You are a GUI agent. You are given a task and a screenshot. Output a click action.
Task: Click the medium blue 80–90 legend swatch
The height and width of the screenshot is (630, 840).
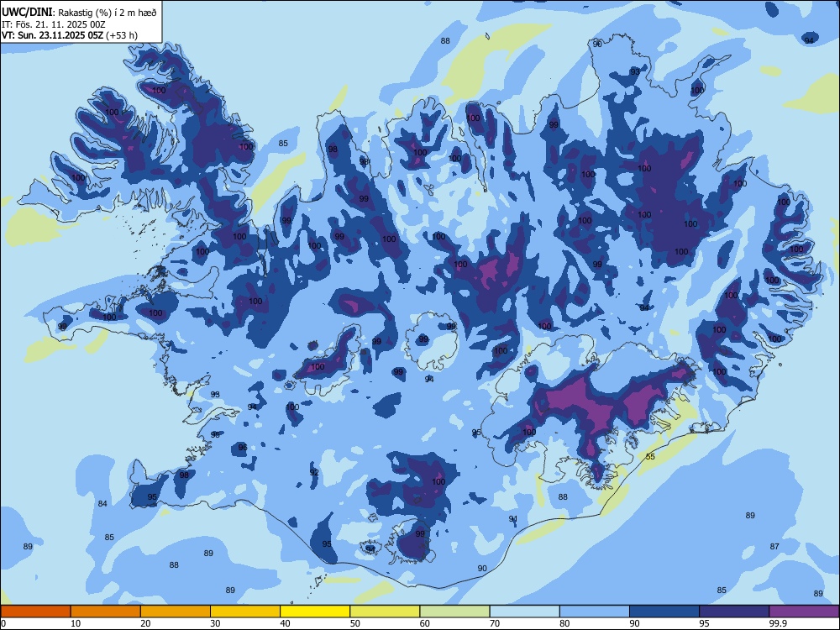pos(595,612)
